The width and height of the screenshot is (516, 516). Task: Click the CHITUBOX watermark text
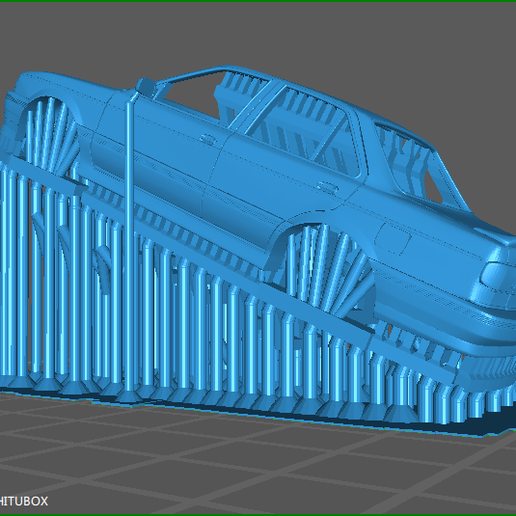[x=23, y=501]
